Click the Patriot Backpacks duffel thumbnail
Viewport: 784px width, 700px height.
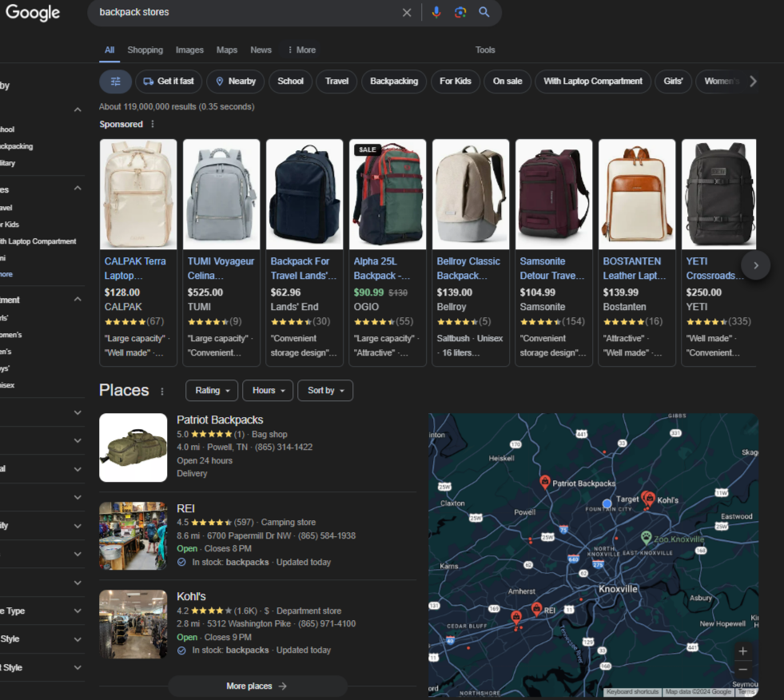[133, 447]
